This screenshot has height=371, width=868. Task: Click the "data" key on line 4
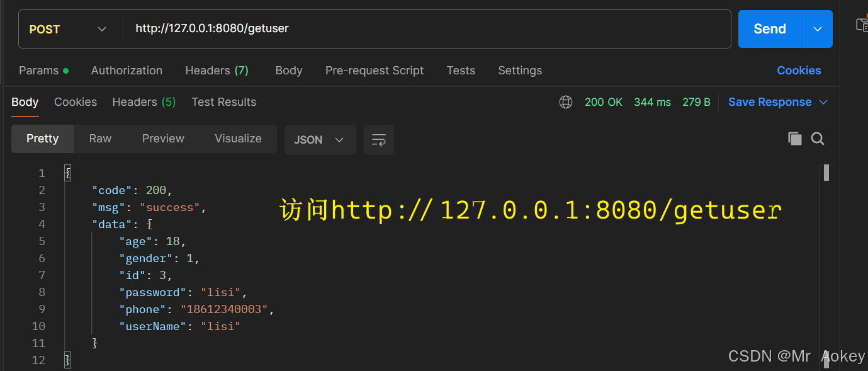pos(112,224)
